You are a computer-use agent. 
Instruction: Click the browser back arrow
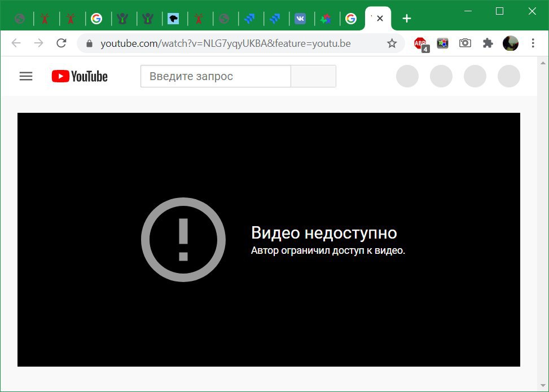tap(16, 43)
